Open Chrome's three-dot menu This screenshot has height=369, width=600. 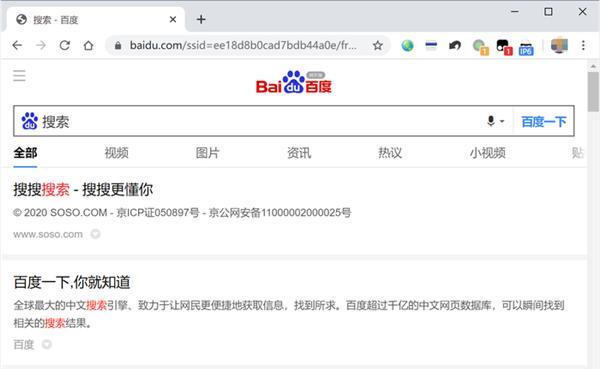583,46
